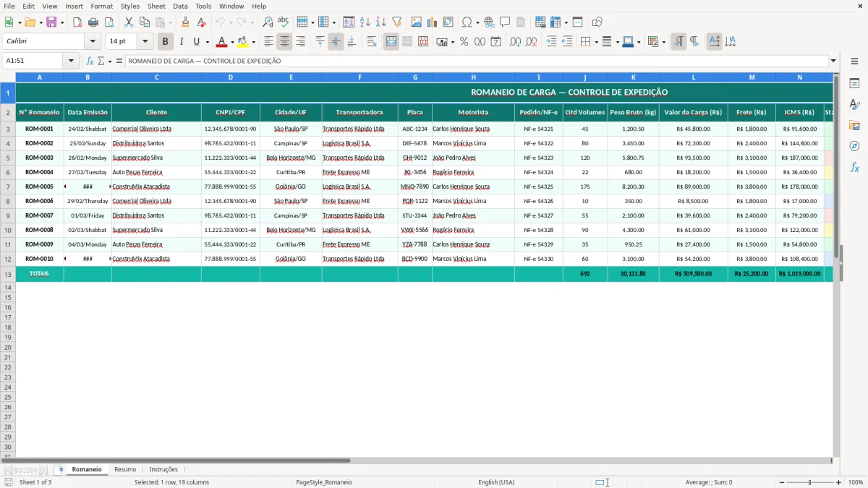Open Sidebar Properties panel icon
Viewport: 868px width, 488px height.
pos(854,84)
